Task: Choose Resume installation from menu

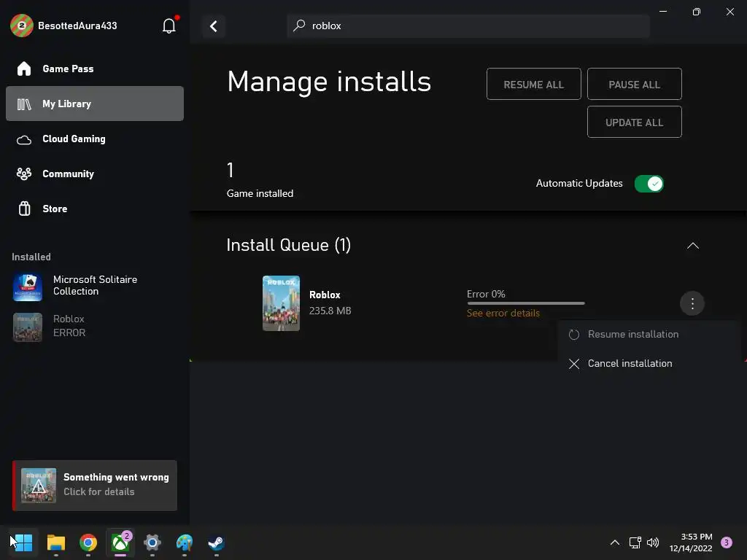Action: (649, 335)
